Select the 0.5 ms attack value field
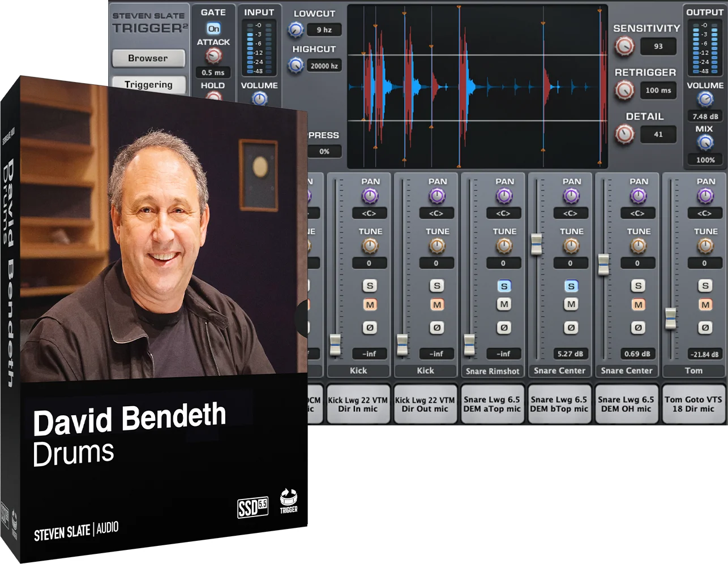 pyautogui.click(x=213, y=72)
